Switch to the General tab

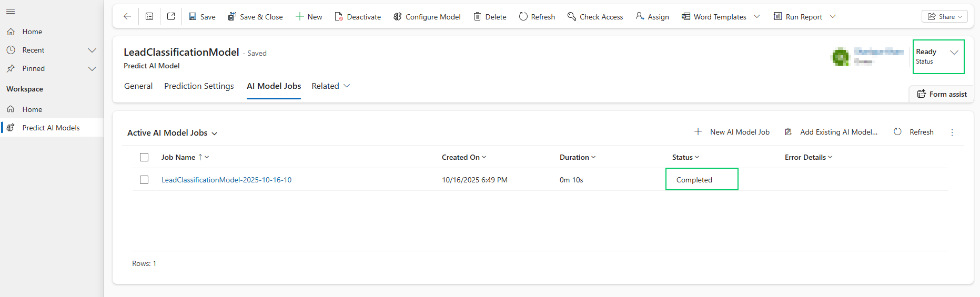[138, 86]
